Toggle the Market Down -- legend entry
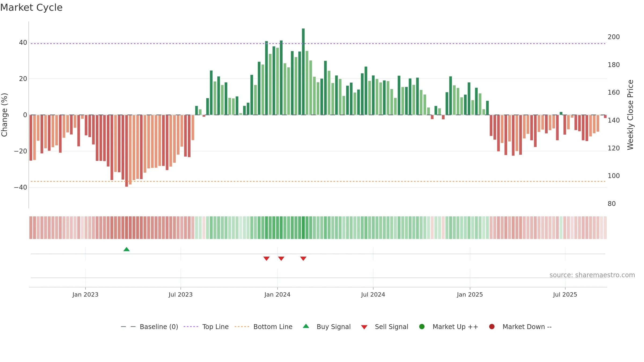This screenshot has height=362, width=644. click(520, 327)
